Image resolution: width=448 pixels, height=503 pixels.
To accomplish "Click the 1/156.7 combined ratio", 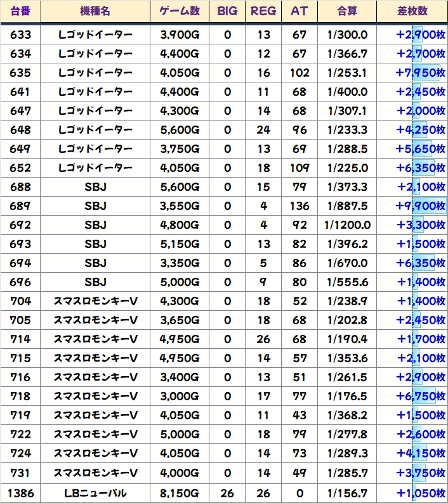I will [x=347, y=493].
